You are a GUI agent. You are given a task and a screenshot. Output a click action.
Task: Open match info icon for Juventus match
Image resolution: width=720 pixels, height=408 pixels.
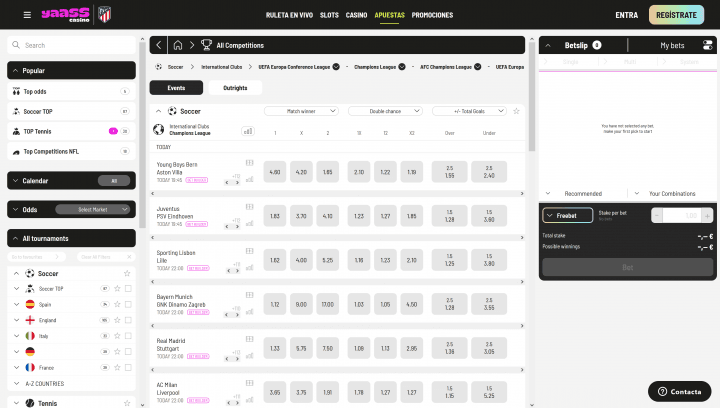249,207
